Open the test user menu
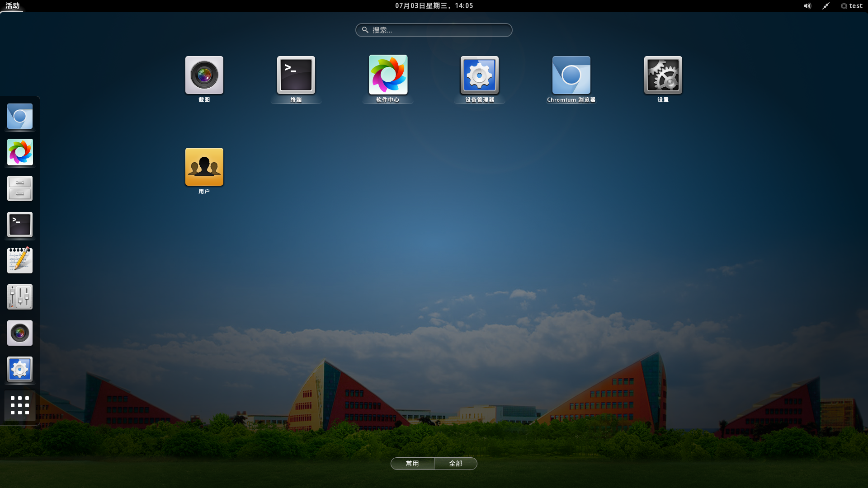The height and width of the screenshot is (488, 868). pyautogui.click(x=852, y=6)
